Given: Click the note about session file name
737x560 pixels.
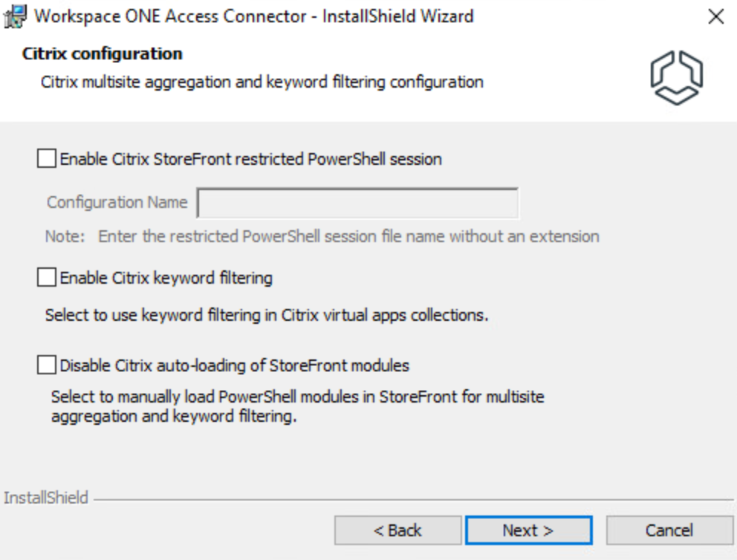Looking at the screenshot, I should 322,237.
